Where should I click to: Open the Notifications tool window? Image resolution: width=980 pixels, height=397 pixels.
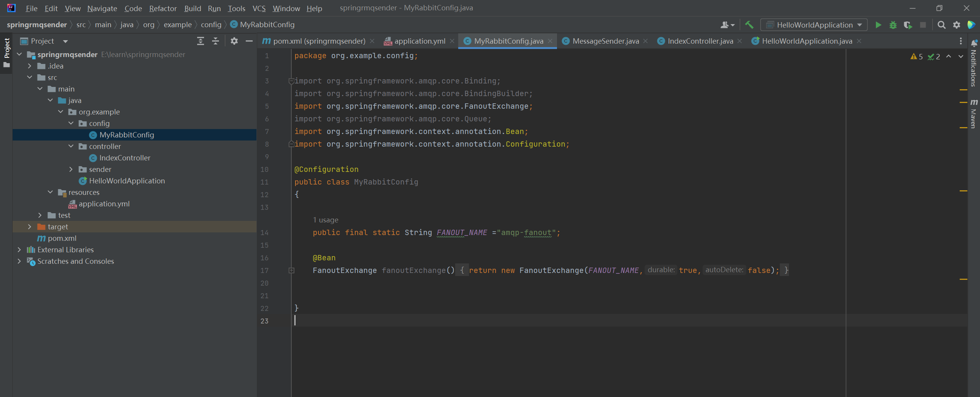tap(974, 63)
